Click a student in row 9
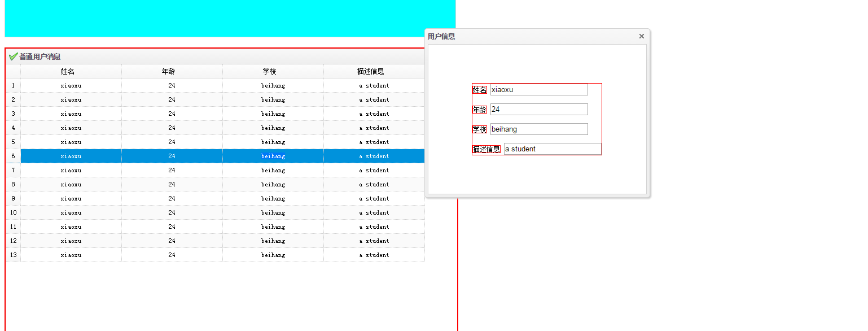The height and width of the screenshot is (331, 868). pyautogui.click(x=374, y=198)
